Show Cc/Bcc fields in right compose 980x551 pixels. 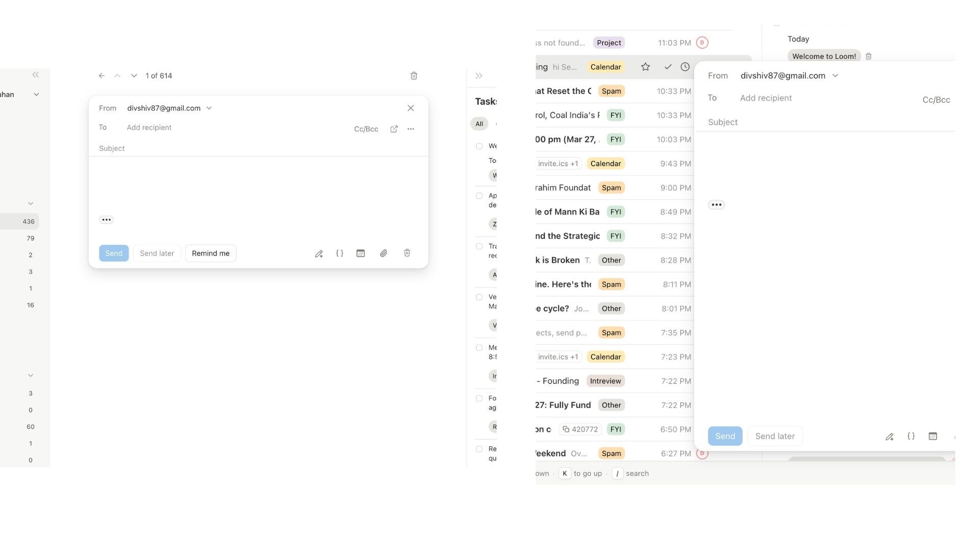click(936, 100)
